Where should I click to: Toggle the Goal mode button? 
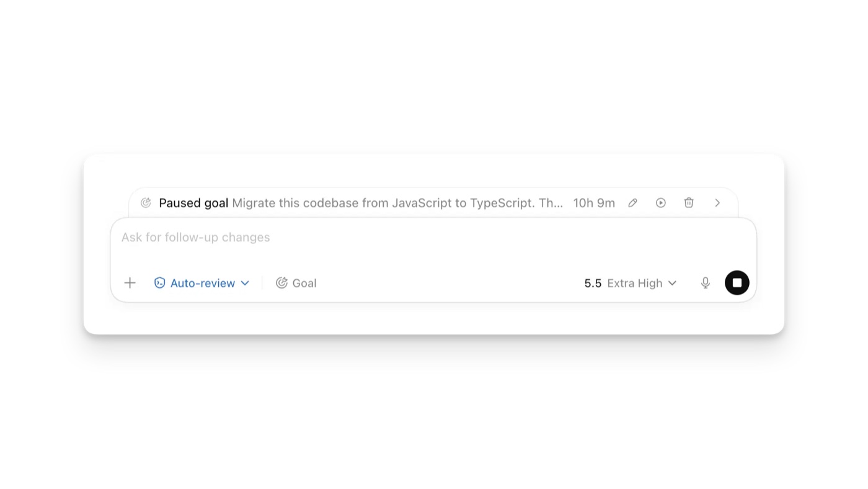coord(296,283)
